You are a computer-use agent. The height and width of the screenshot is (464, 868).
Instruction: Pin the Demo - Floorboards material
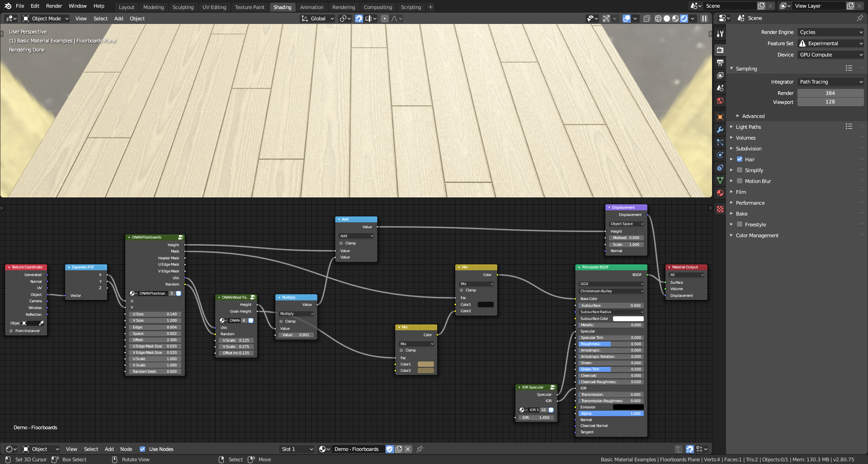420,449
